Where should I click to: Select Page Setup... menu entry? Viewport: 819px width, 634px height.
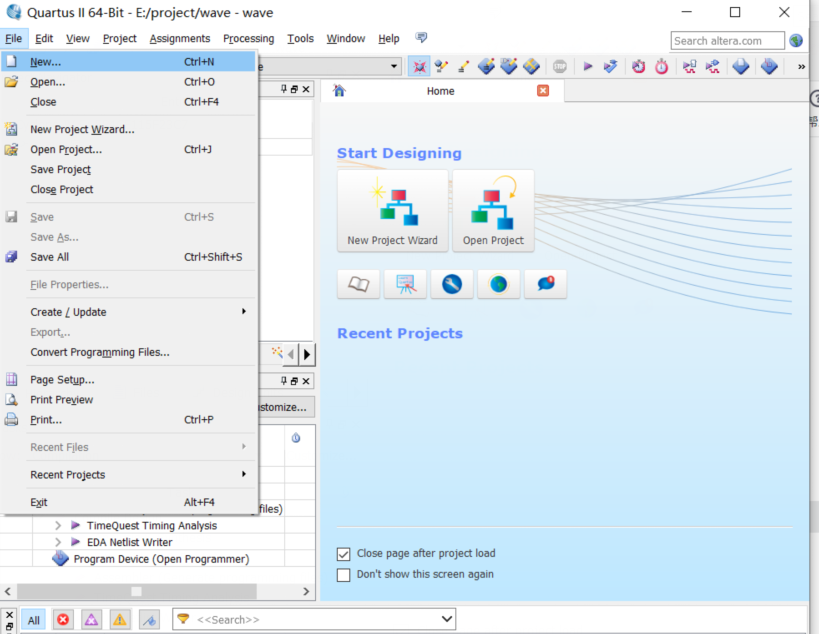pyautogui.click(x=129, y=379)
